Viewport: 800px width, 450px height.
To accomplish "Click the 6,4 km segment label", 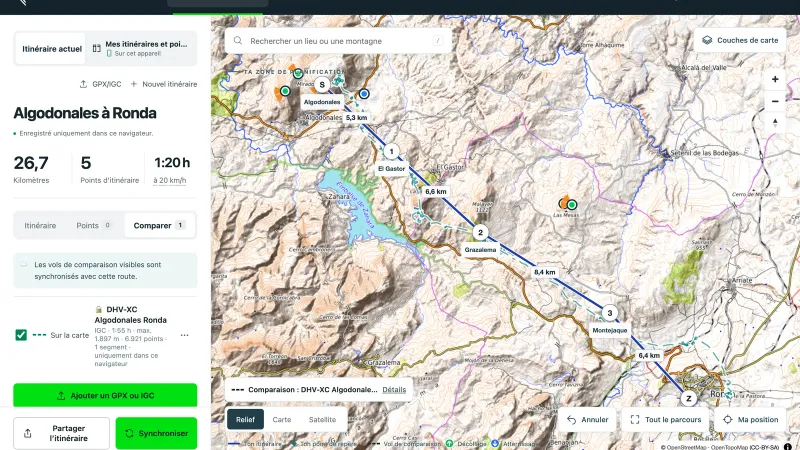I will (x=648, y=355).
